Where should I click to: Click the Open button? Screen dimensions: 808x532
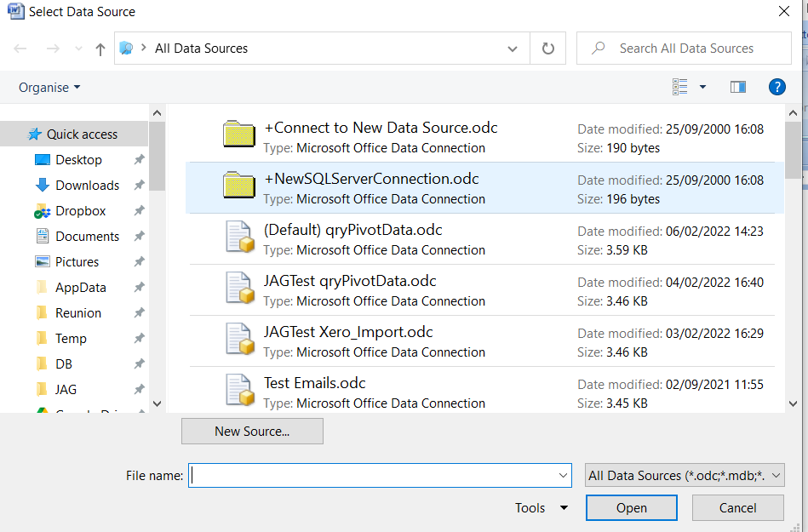point(631,508)
